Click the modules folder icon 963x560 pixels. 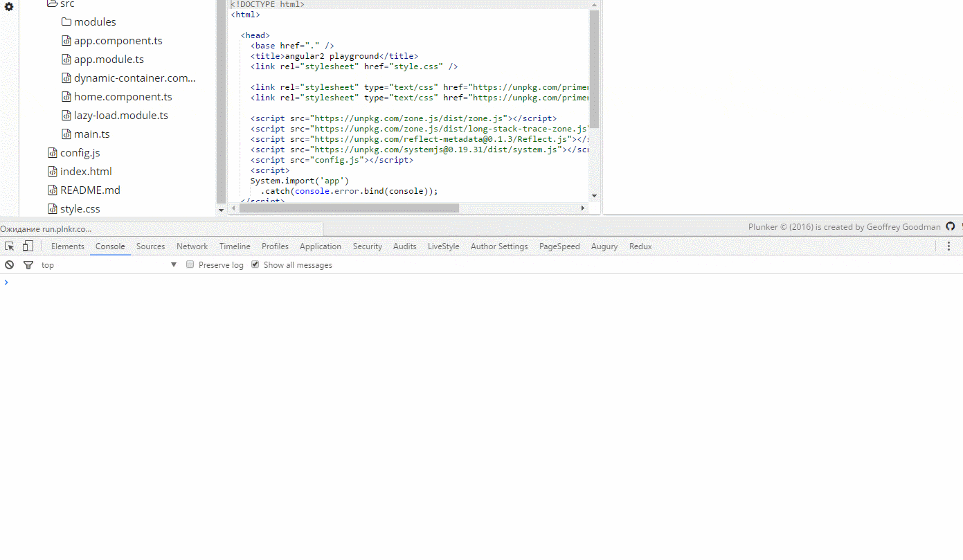[x=66, y=21]
